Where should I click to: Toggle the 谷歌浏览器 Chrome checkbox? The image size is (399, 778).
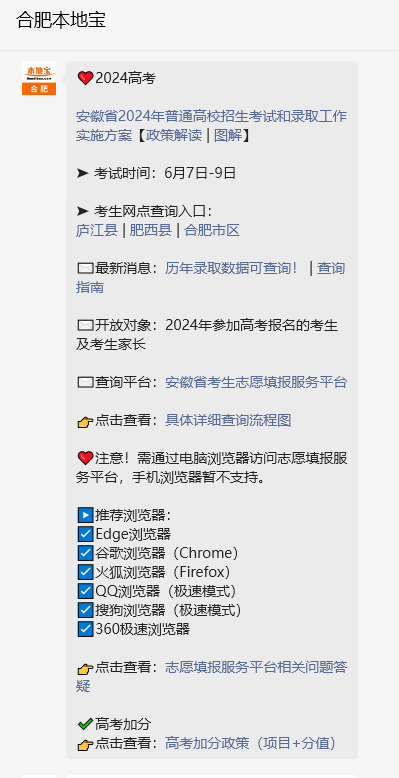click(85, 553)
